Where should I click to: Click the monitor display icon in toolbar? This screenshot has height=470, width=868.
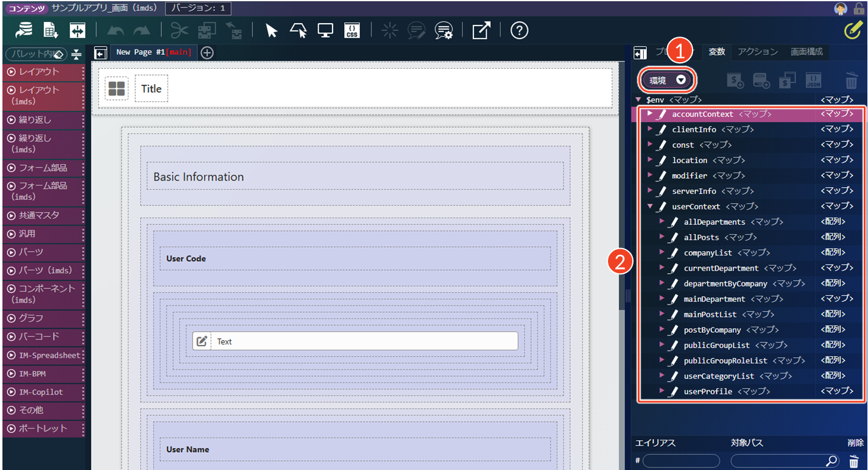[325, 30]
